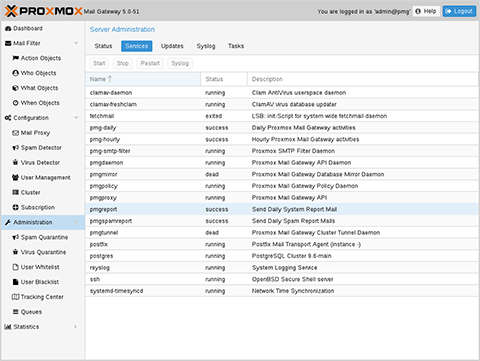Open the Tasks tab

click(236, 46)
